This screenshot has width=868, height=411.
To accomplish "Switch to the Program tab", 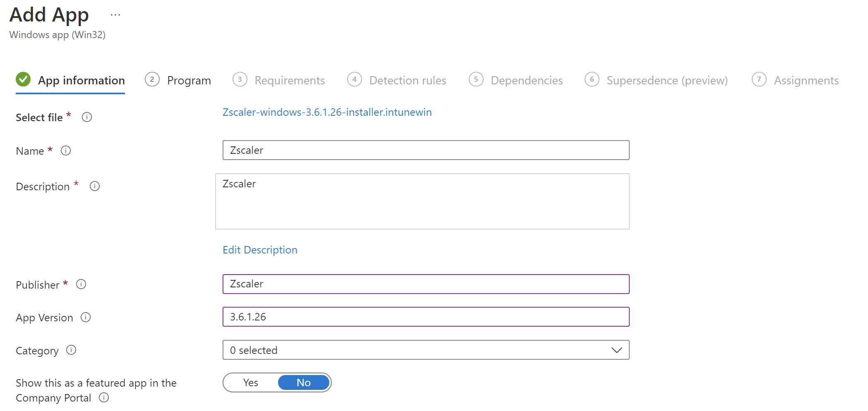I will (x=189, y=80).
